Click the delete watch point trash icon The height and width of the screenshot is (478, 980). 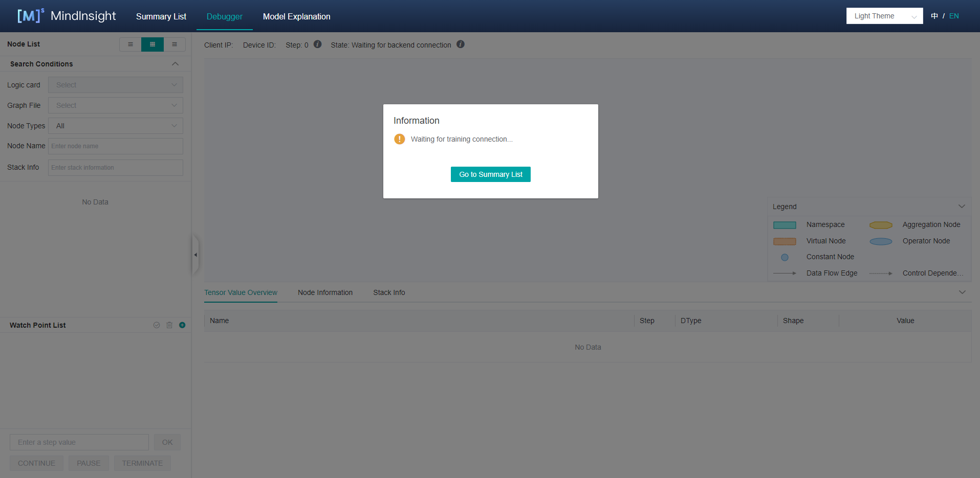169,325
